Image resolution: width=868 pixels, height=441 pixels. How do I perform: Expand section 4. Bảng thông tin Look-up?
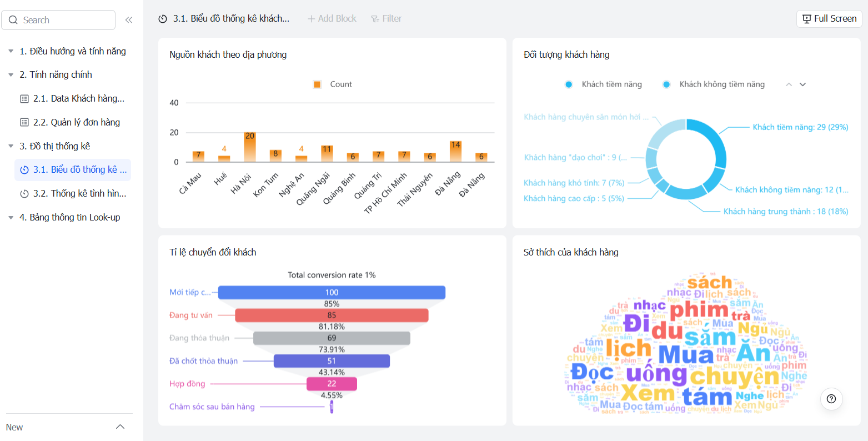click(x=11, y=218)
